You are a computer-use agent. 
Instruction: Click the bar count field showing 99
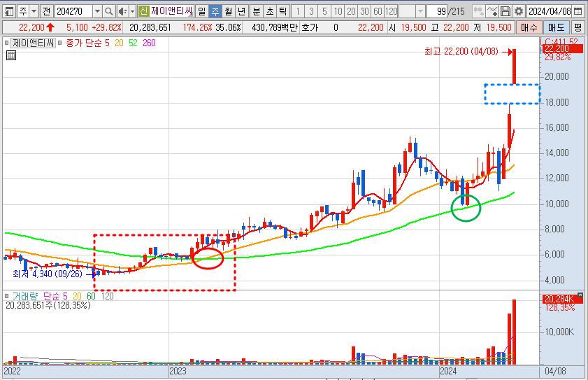(x=438, y=11)
